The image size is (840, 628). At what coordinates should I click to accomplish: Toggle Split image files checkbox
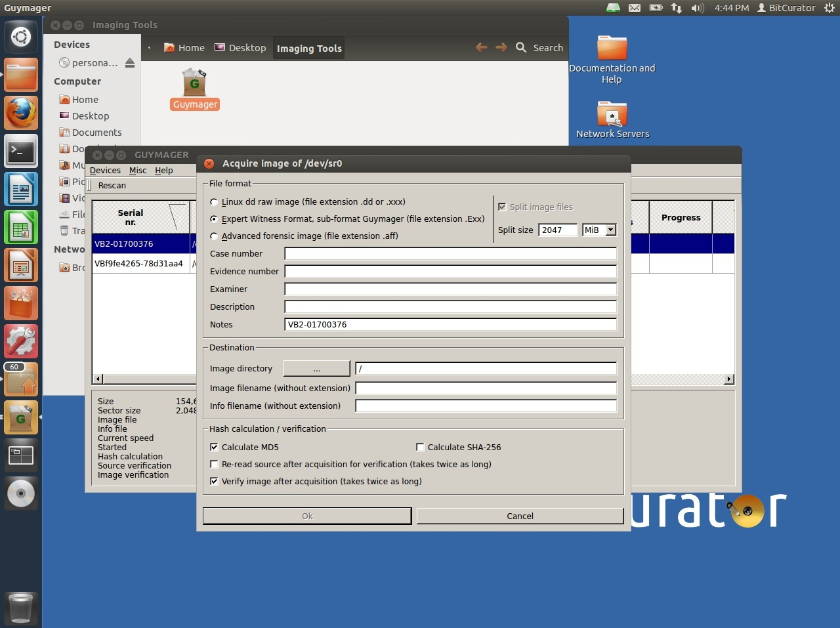[x=502, y=207]
